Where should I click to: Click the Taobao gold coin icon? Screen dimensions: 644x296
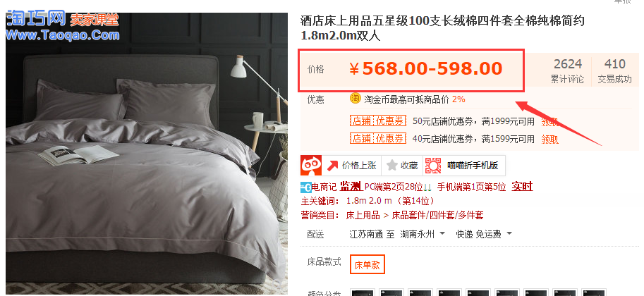[x=355, y=99]
